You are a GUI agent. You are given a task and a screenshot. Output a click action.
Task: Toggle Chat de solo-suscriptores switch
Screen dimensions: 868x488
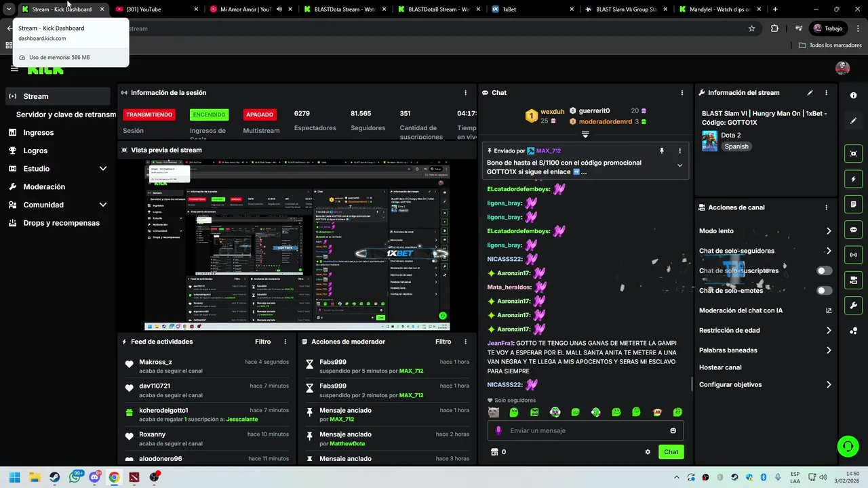click(824, 270)
